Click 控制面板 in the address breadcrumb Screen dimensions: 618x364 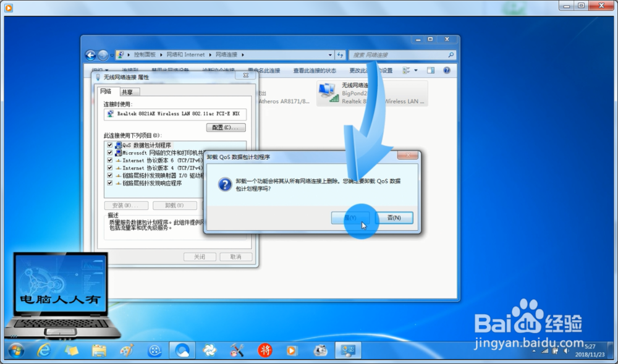tap(145, 55)
